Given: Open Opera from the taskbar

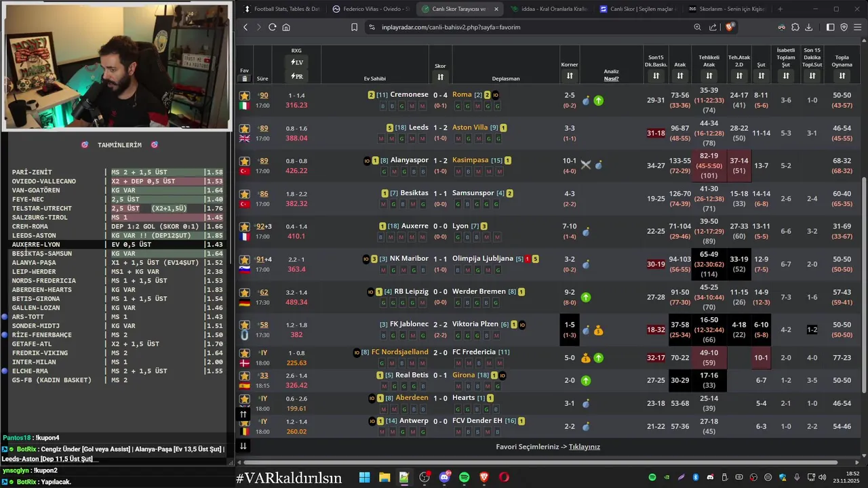Looking at the screenshot, I should tap(504, 477).
